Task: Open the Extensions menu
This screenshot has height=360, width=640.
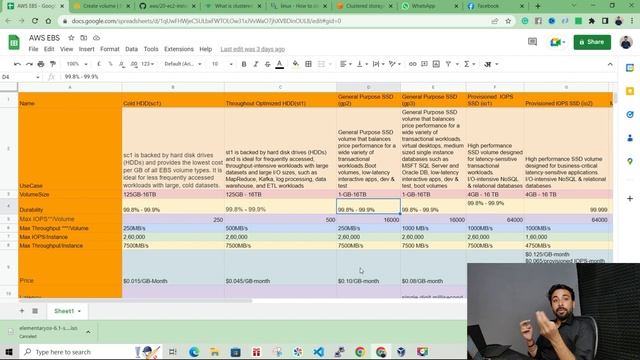Action: coord(179,49)
